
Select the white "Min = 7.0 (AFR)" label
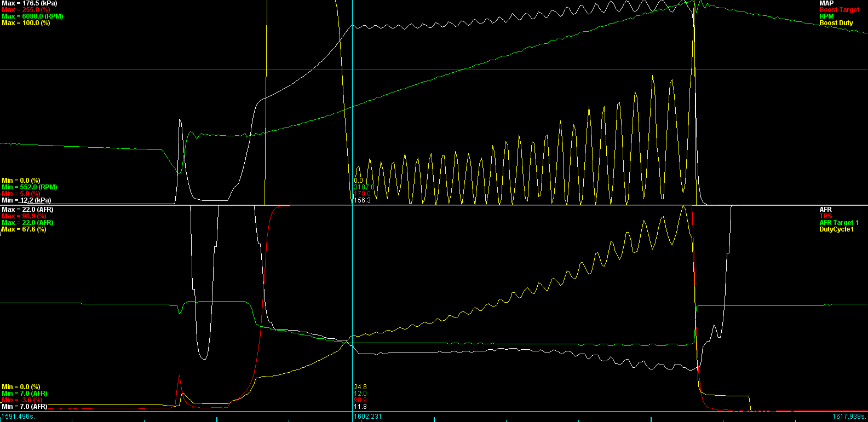[25, 407]
